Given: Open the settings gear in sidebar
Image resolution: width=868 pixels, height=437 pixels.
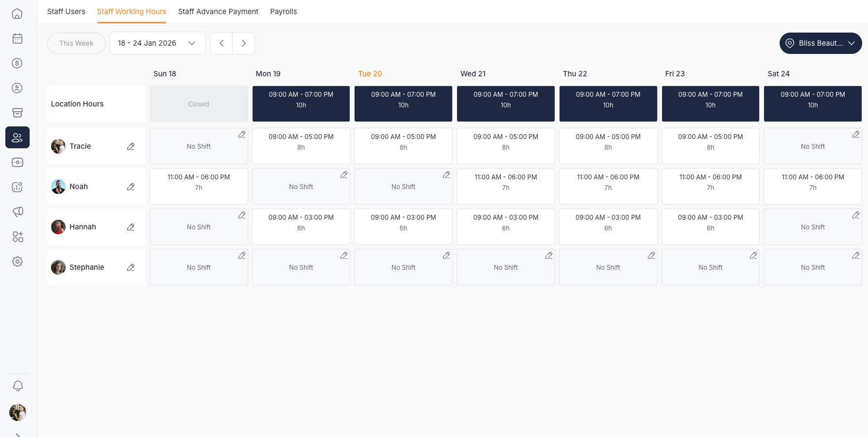Looking at the screenshot, I should point(17,262).
